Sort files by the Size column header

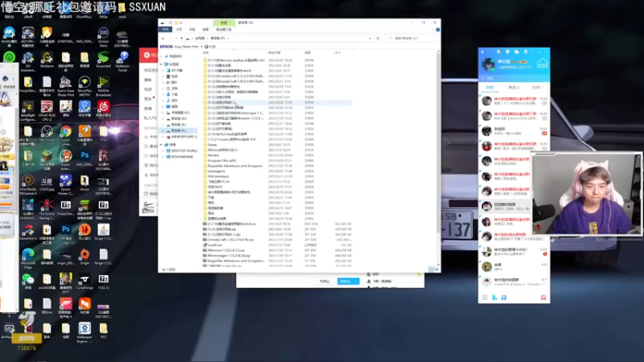(x=343, y=52)
